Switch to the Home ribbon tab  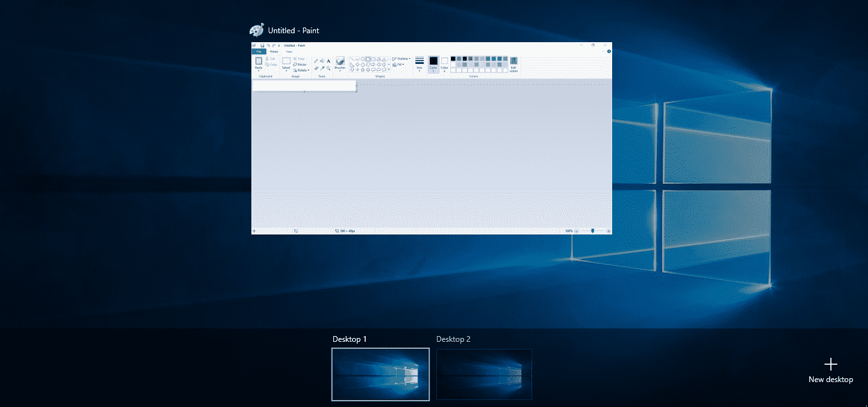[274, 52]
